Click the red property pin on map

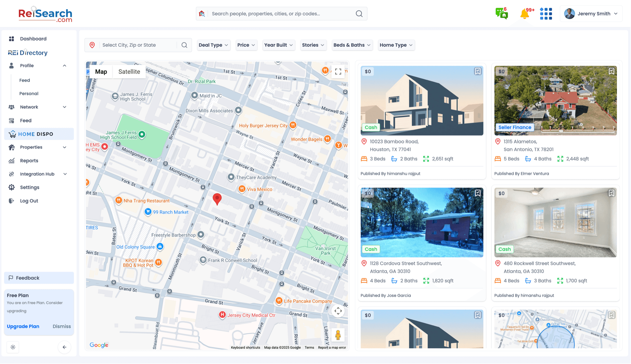[x=217, y=199]
